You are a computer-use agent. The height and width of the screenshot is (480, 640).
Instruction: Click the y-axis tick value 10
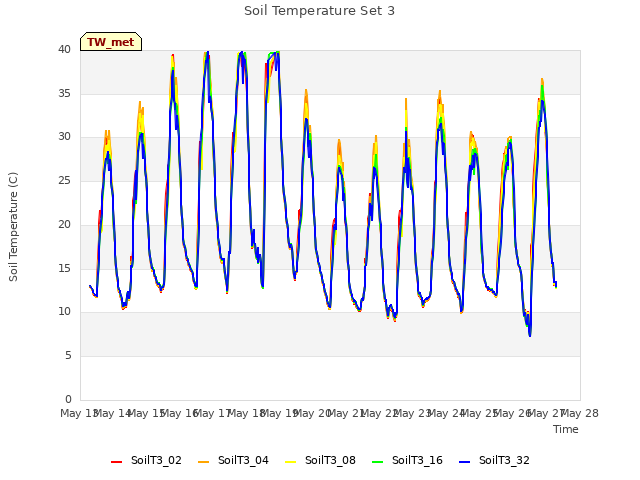coord(64,312)
